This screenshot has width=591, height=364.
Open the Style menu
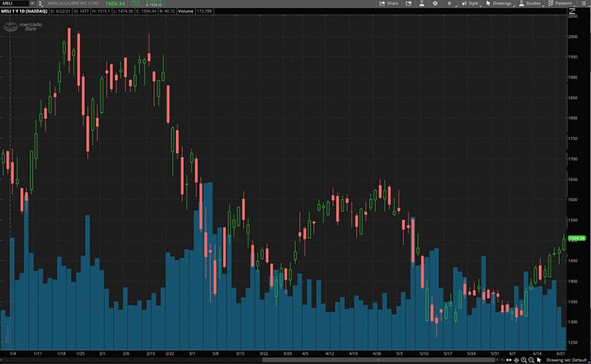coord(470,3)
